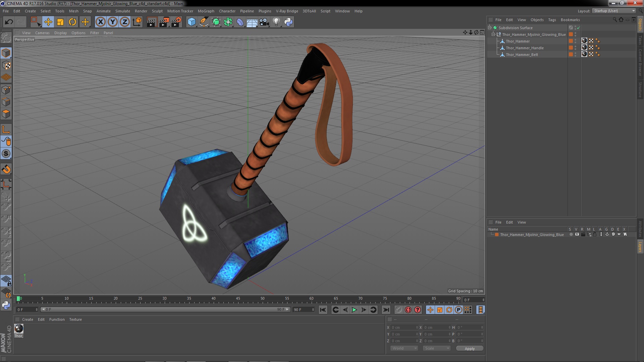Toggle Y axis lock
This screenshot has width=644, height=362.
113,22
